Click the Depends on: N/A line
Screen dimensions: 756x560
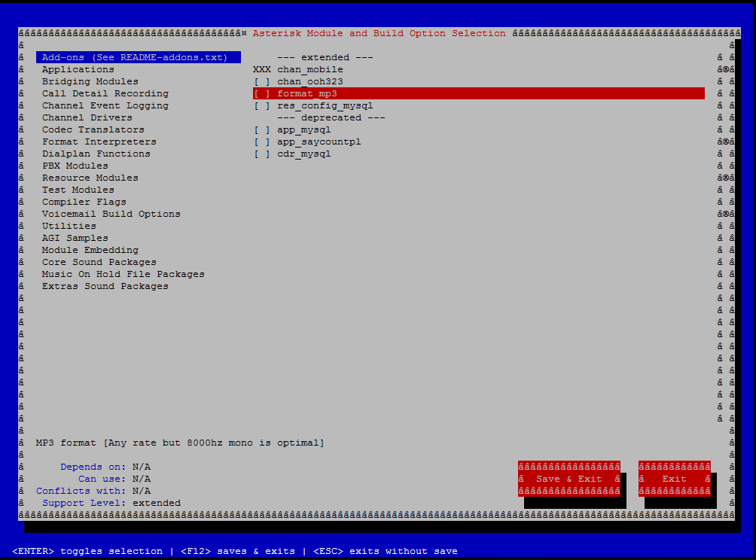click(105, 467)
